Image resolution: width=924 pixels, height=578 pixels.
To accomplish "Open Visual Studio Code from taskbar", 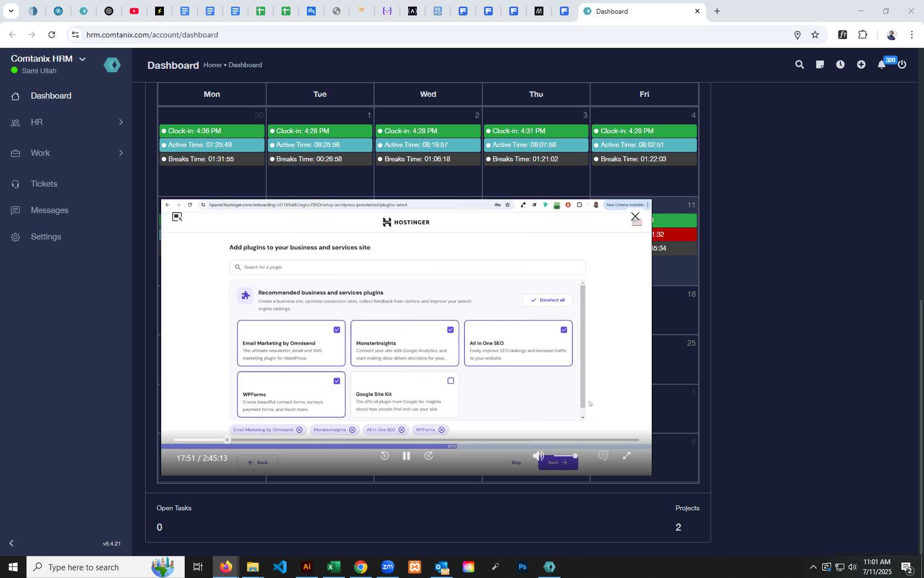I will click(x=280, y=567).
